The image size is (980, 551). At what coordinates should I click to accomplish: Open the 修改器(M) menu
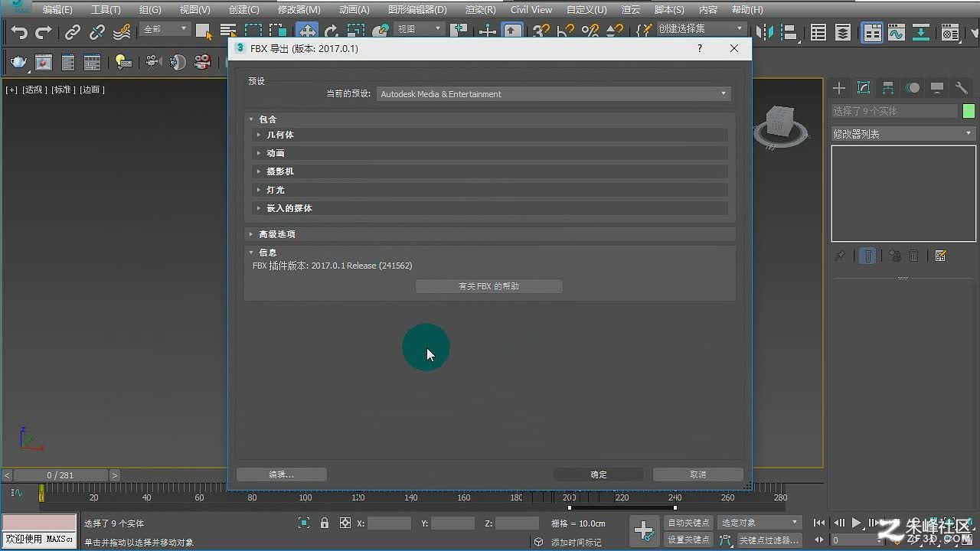tap(299, 10)
